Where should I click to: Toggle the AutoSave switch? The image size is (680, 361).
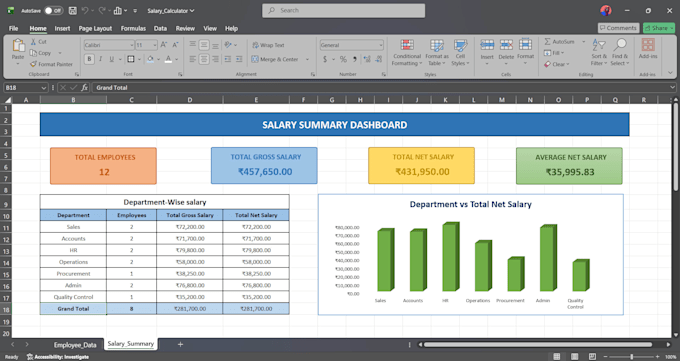click(x=53, y=10)
